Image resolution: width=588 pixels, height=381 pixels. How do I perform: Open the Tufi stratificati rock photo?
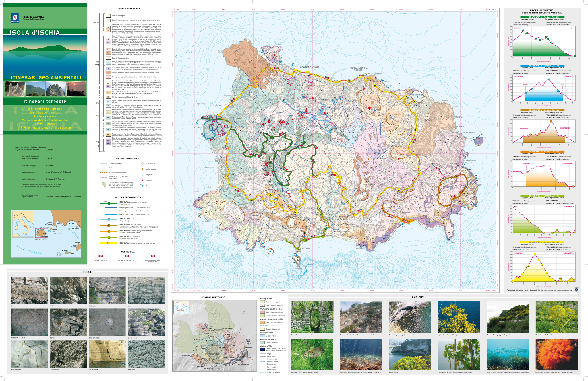pos(107,354)
